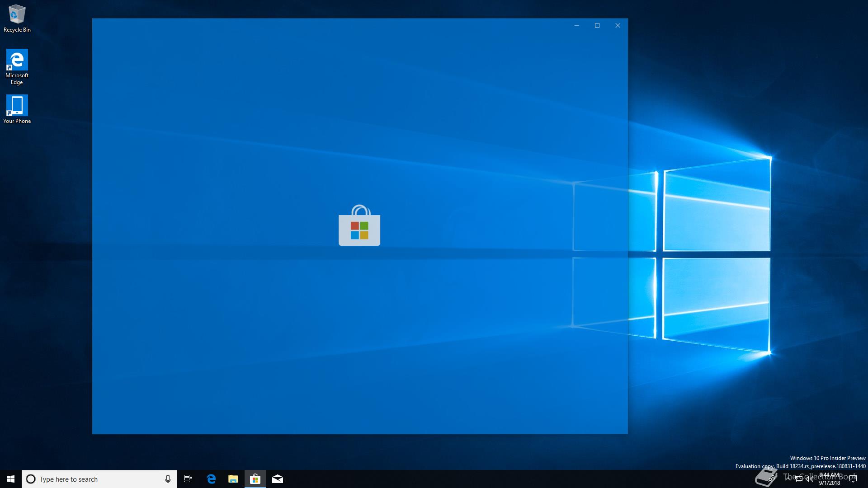868x488 pixels.
Task: Click the Cortana circle icon in search box
Action: pos(31,479)
